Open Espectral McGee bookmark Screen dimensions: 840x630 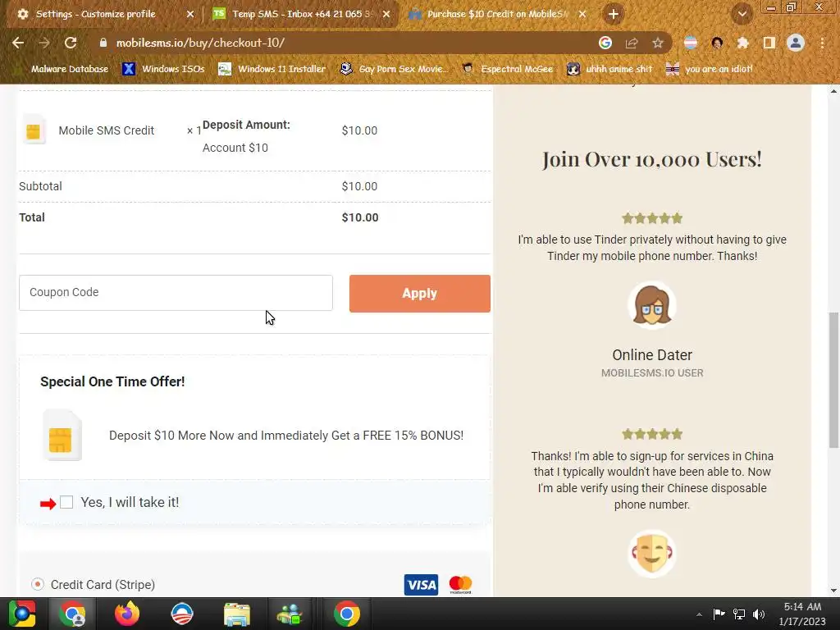point(507,69)
